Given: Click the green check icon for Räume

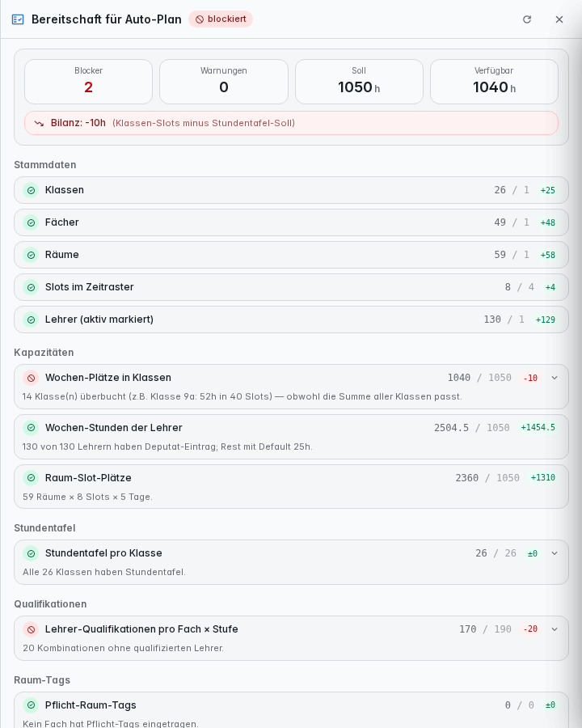Looking at the screenshot, I should [x=31, y=255].
